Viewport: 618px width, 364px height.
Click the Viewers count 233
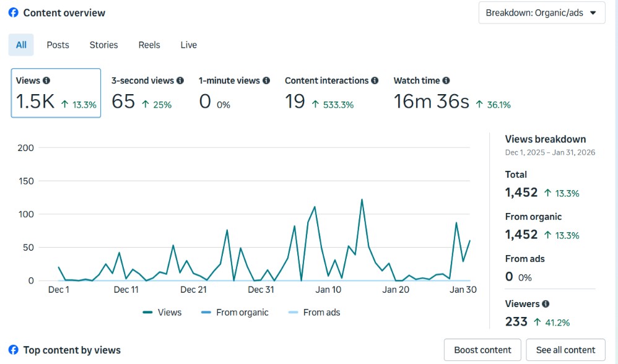(516, 322)
